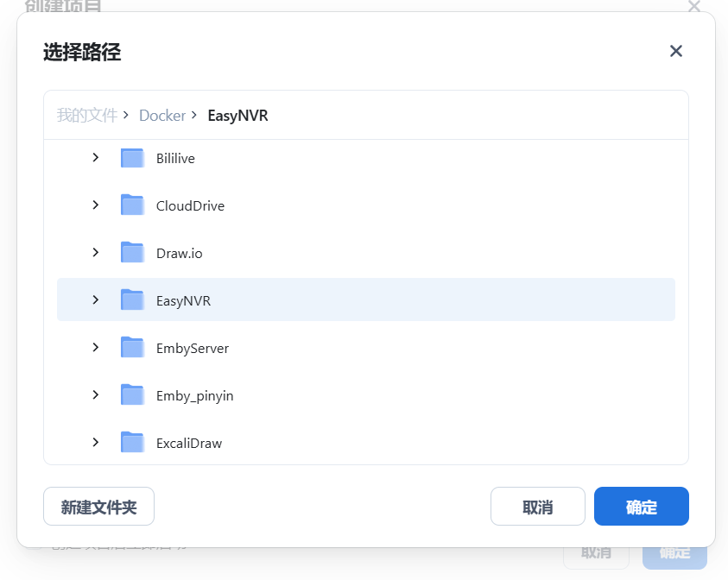728x580 pixels.
Task: Click the EasyNVR folder icon
Action: 132,300
